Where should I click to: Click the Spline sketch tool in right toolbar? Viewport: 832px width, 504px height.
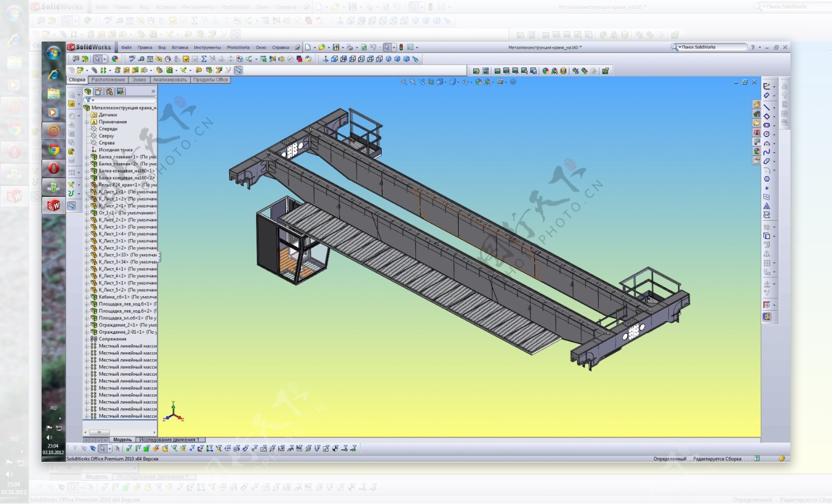(x=766, y=152)
